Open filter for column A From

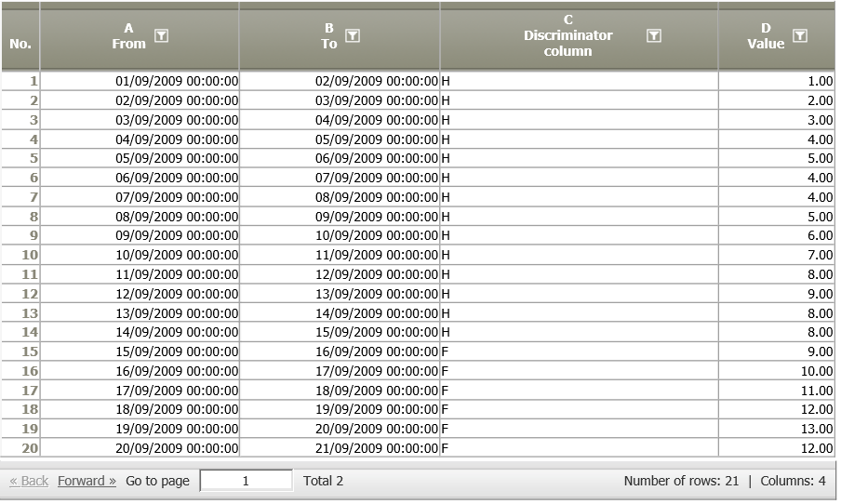tap(161, 36)
